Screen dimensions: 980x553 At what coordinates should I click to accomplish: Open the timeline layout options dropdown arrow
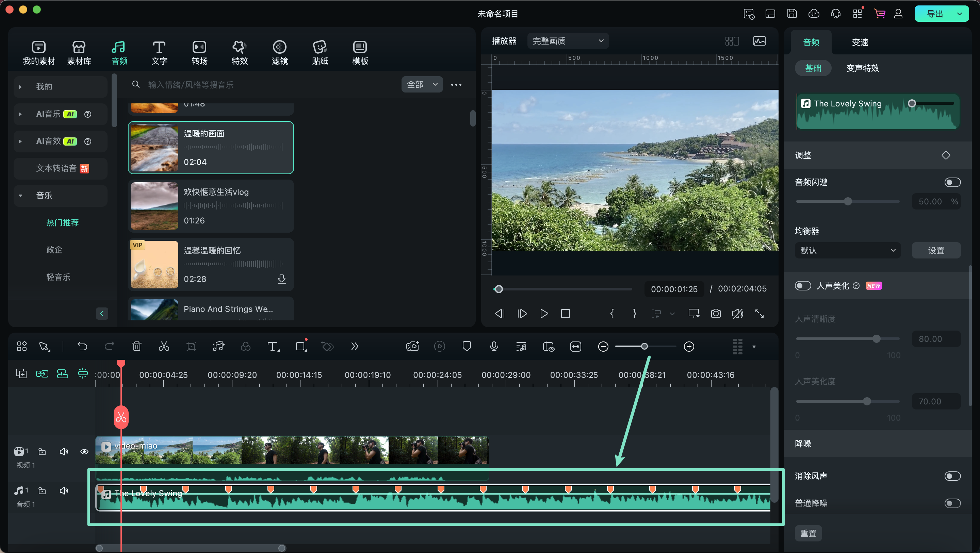click(754, 347)
